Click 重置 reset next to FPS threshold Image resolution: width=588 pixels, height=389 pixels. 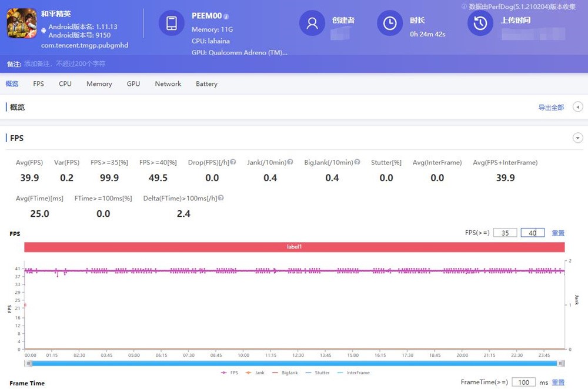tap(558, 233)
